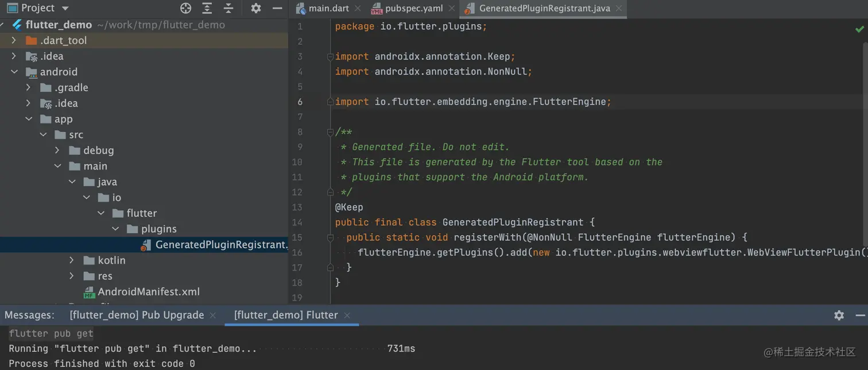The width and height of the screenshot is (868, 370).
Task: Collapse the flutter package folder
Action: pyautogui.click(x=101, y=213)
